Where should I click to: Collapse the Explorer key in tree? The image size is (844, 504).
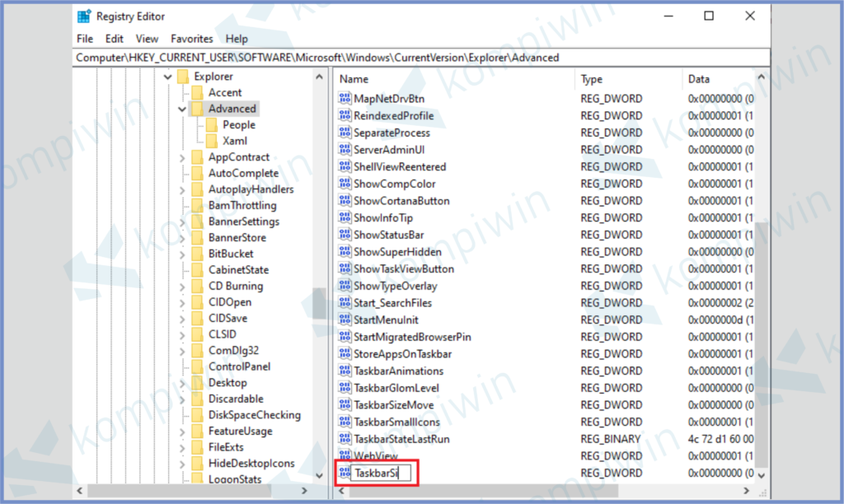pos(167,77)
